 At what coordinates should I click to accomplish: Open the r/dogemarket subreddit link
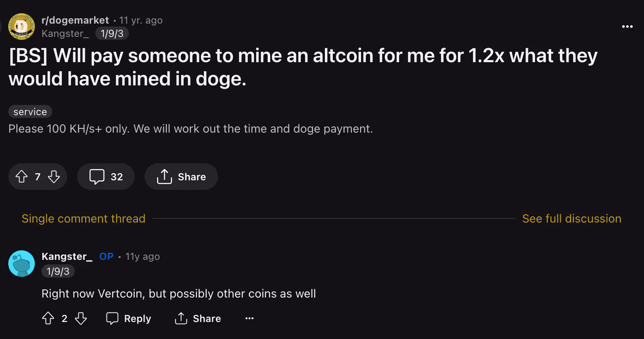(75, 19)
